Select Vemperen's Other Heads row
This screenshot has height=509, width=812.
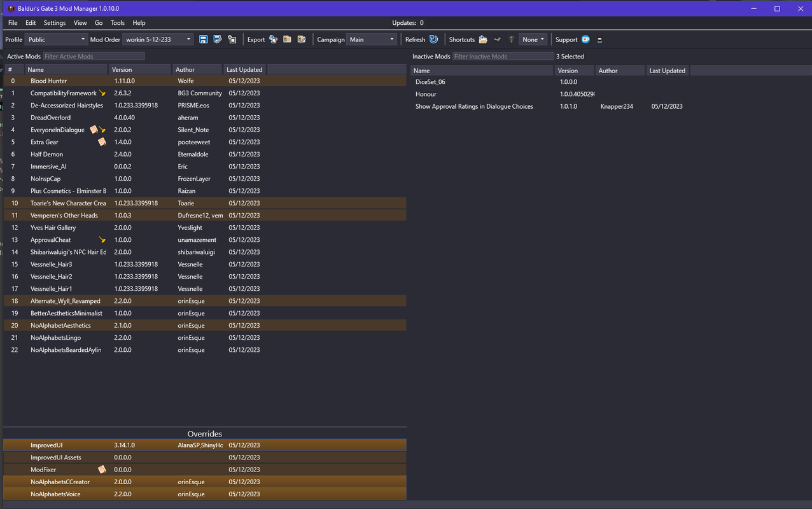[x=205, y=216]
